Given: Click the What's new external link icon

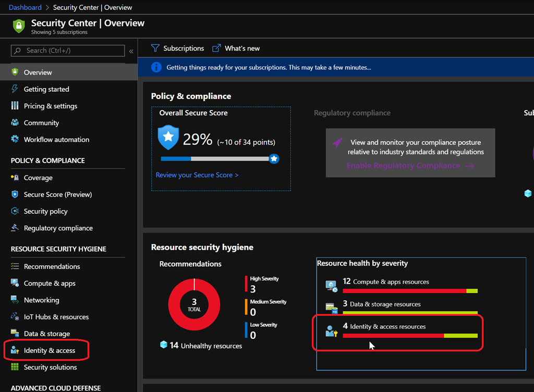Looking at the screenshot, I should (x=216, y=48).
